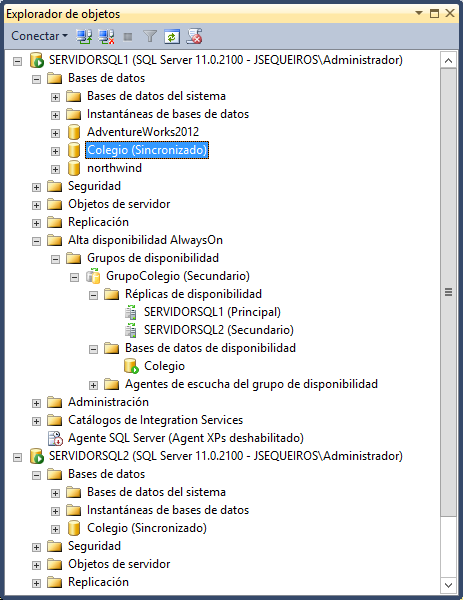Image resolution: width=463 pixels, height=600 pixels.
Task: Expand the northwind database node
Action: tap(55, 169)
